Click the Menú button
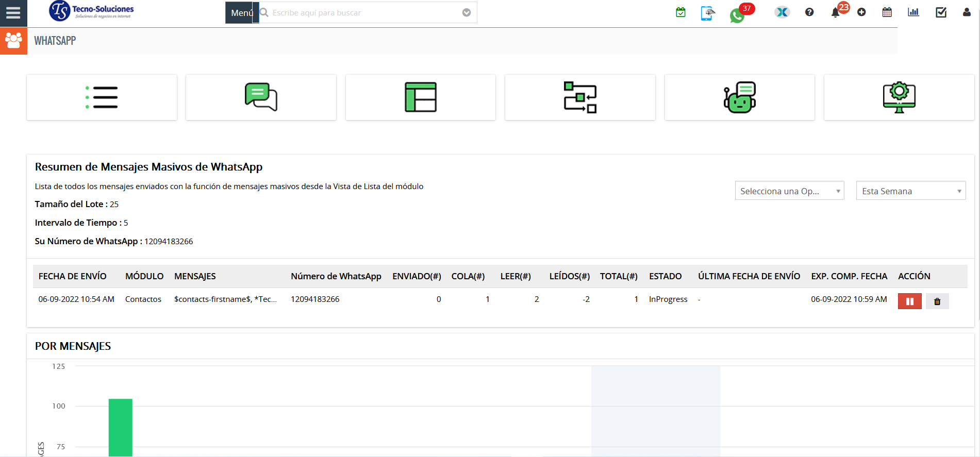980x457 pixels. 241,13
